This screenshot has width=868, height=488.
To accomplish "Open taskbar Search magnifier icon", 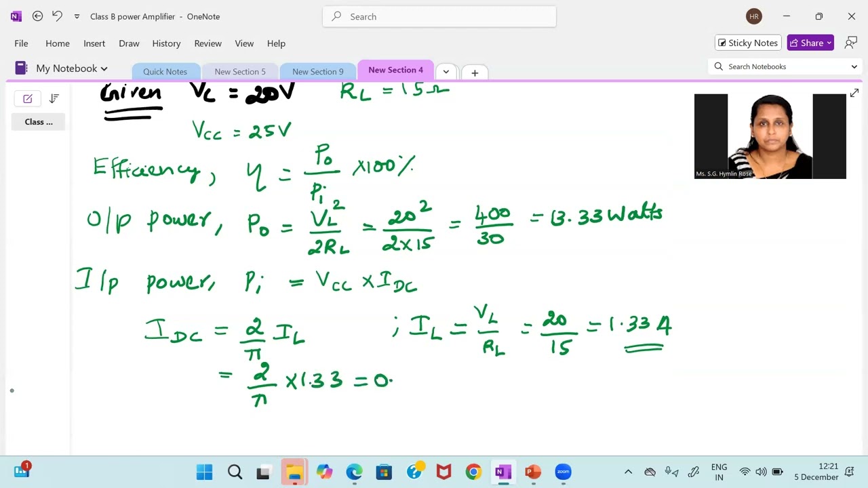I will tap(235, 472).
